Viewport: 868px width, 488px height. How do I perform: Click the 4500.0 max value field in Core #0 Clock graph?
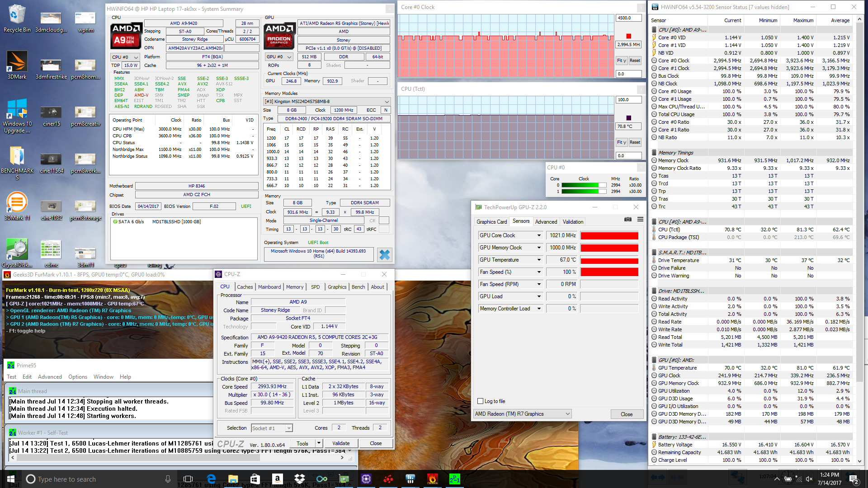pos(628,18)
